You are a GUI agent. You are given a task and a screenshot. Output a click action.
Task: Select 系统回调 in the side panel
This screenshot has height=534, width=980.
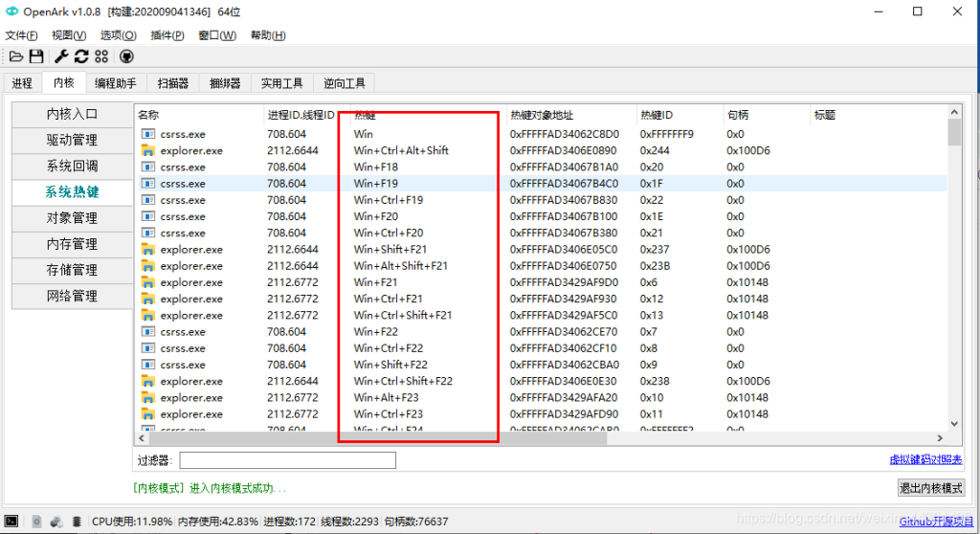[x=72, y=167]
